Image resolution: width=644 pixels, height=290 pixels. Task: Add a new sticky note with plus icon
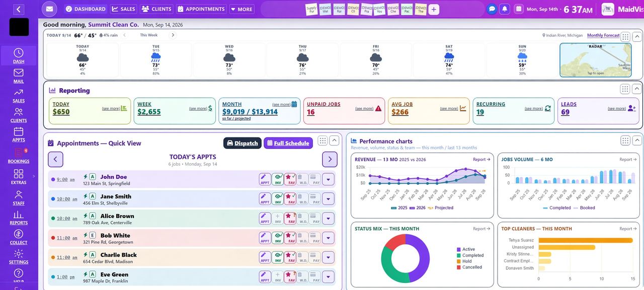(434, 9)
